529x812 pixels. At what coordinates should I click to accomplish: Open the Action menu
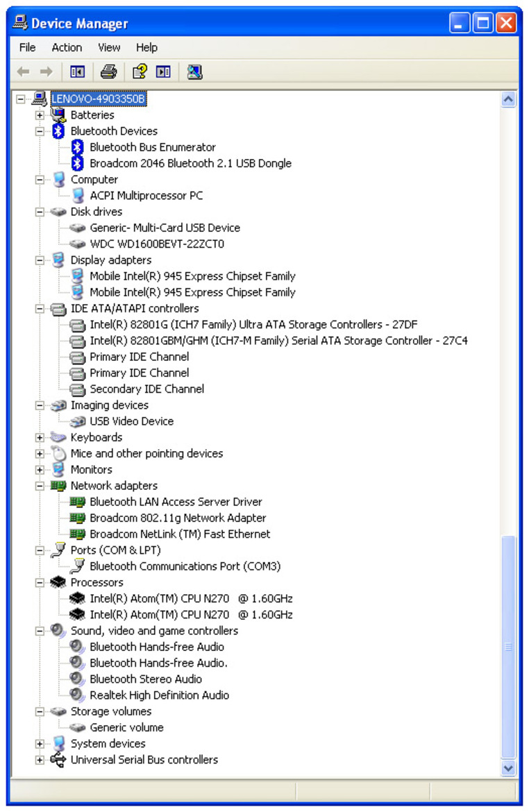[67, 48]
